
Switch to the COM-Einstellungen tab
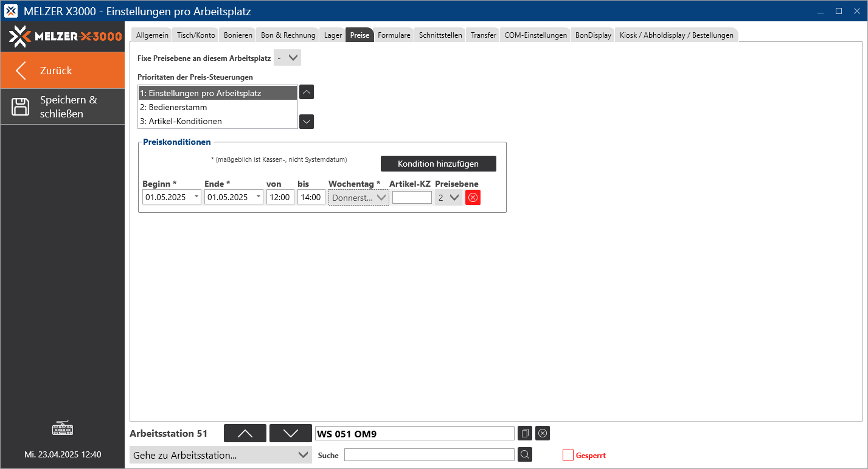point(536,35)
